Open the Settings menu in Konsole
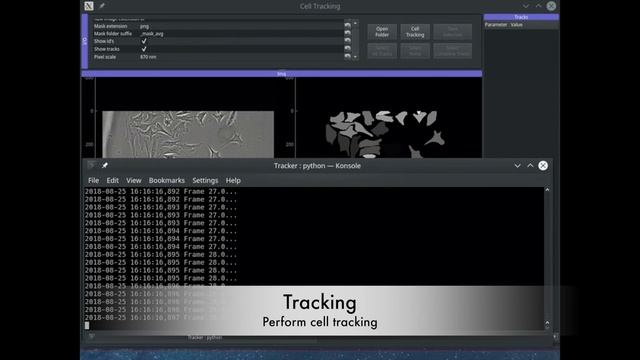 point(205,180)
